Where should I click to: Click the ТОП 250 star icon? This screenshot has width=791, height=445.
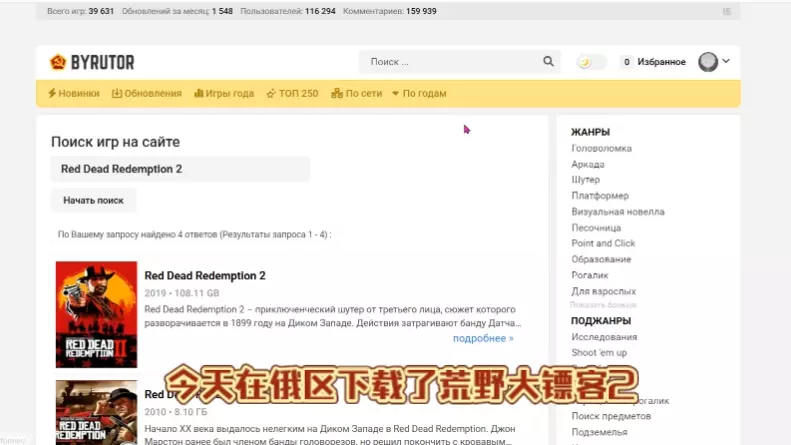click(x=271, y=93)
